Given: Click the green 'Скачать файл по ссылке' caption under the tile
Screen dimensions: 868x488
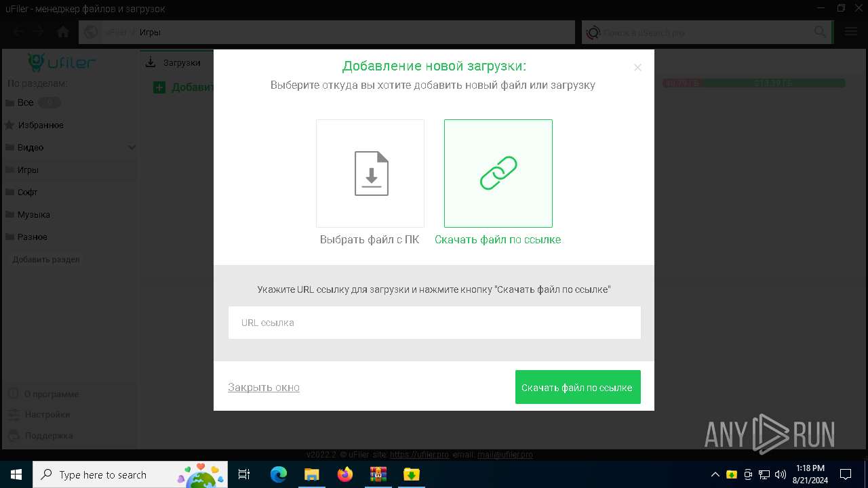Looking at the screenshot, I should tap(498, 239).
